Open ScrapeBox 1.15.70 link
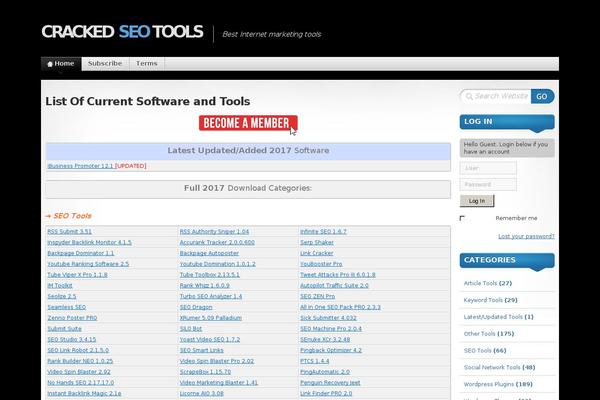 coord(205,372)
